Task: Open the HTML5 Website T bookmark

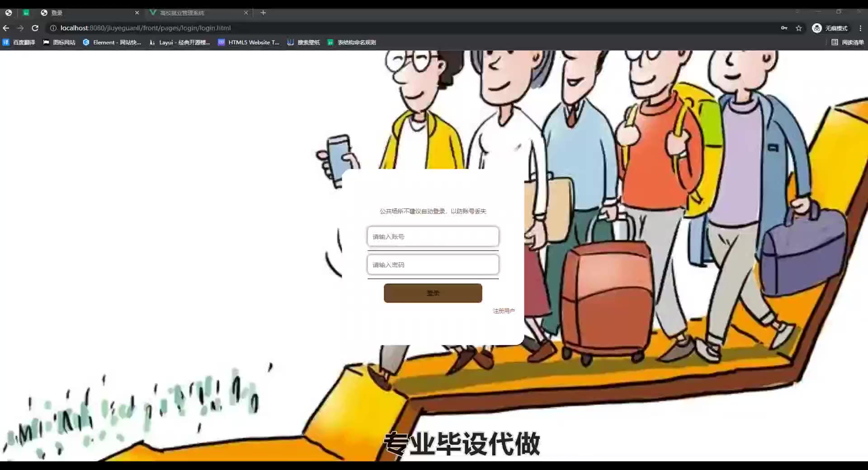Action: tap(249, 42)
